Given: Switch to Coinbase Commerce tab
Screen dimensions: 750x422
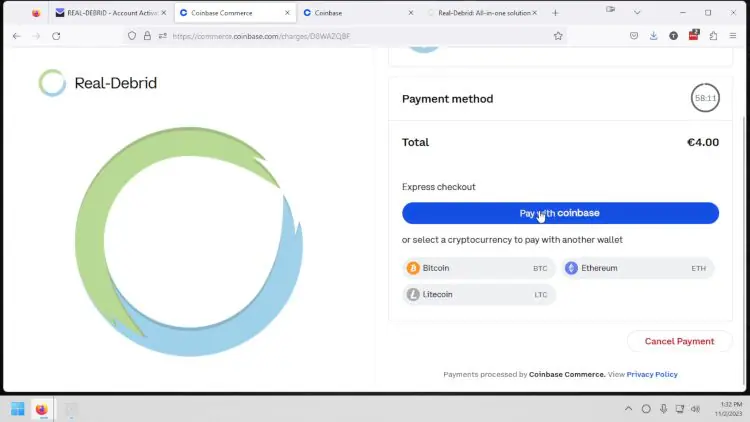Looking at the screenshot, I should pos(234,13).
